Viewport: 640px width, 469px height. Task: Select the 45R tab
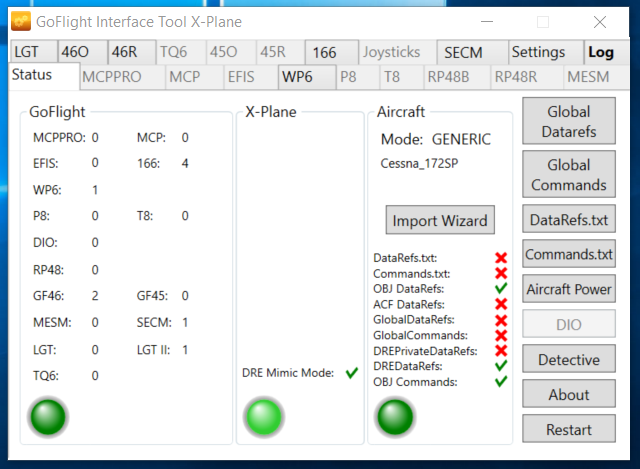[281, 52]
